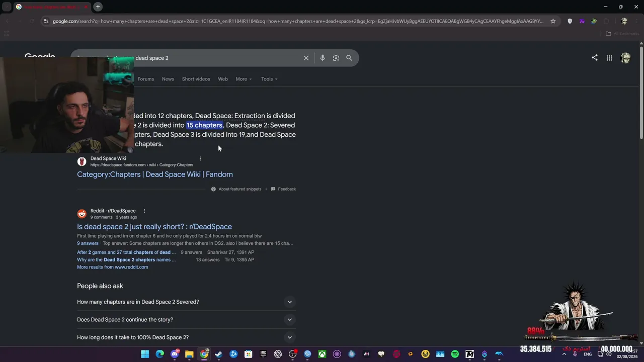Switch to the Short videos tab
The image size is (644, 362).
(196, 79)
